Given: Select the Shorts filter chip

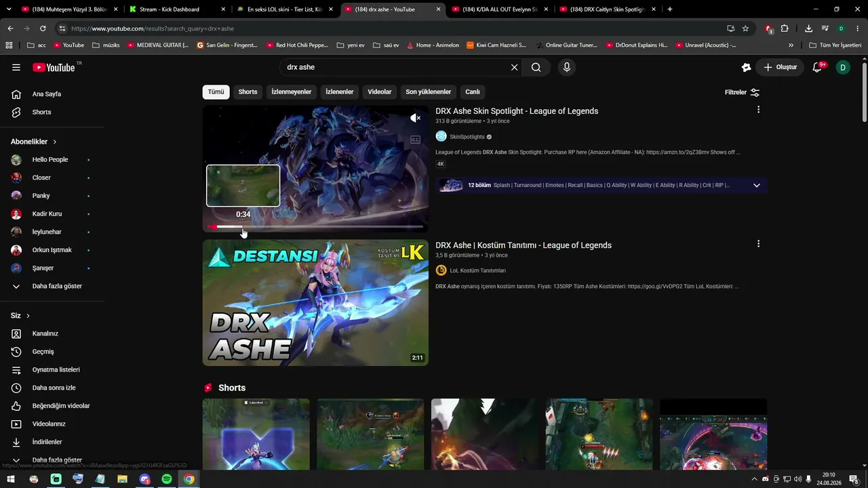Looking at the screenshot, I should [248, 92].
